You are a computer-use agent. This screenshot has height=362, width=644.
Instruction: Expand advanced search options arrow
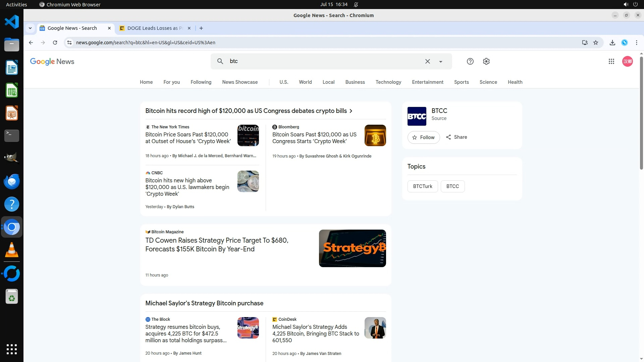tap(441, 62)
